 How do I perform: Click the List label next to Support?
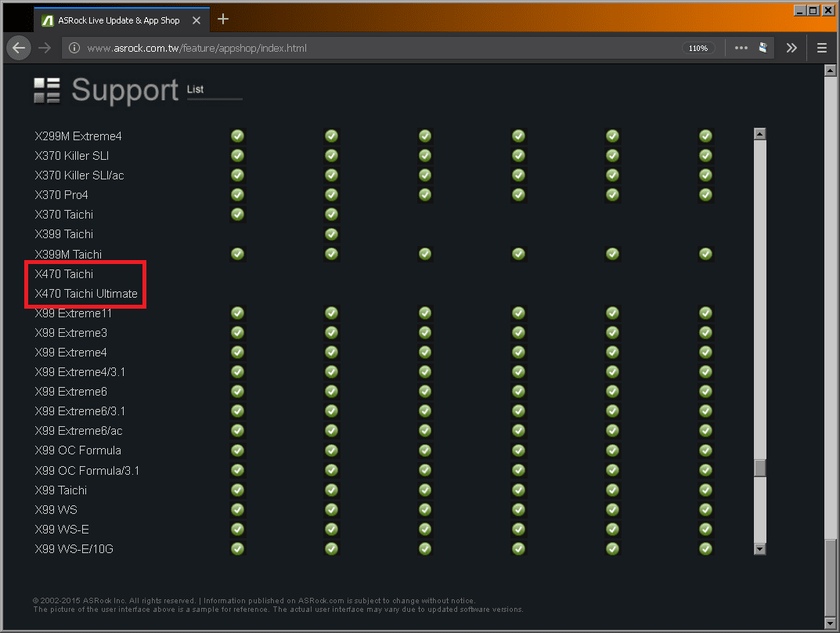[x=195, y=89]
